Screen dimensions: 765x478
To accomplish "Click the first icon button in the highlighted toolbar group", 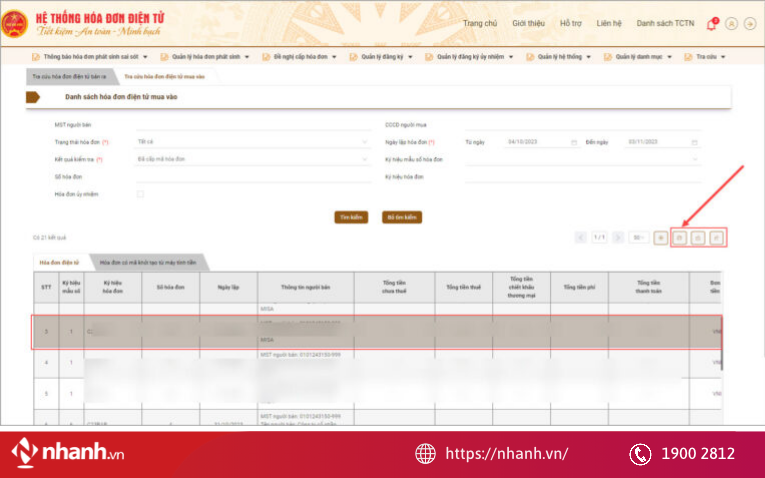I will click(x=679, y=238).
